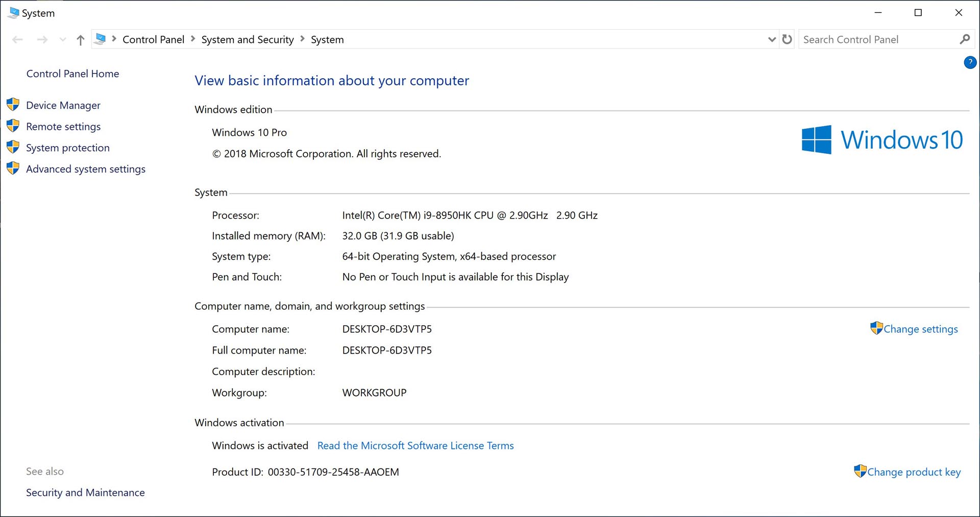Click the Windows 10 logo
Viewport: 980px width, 517px height.
pos(882,139)
